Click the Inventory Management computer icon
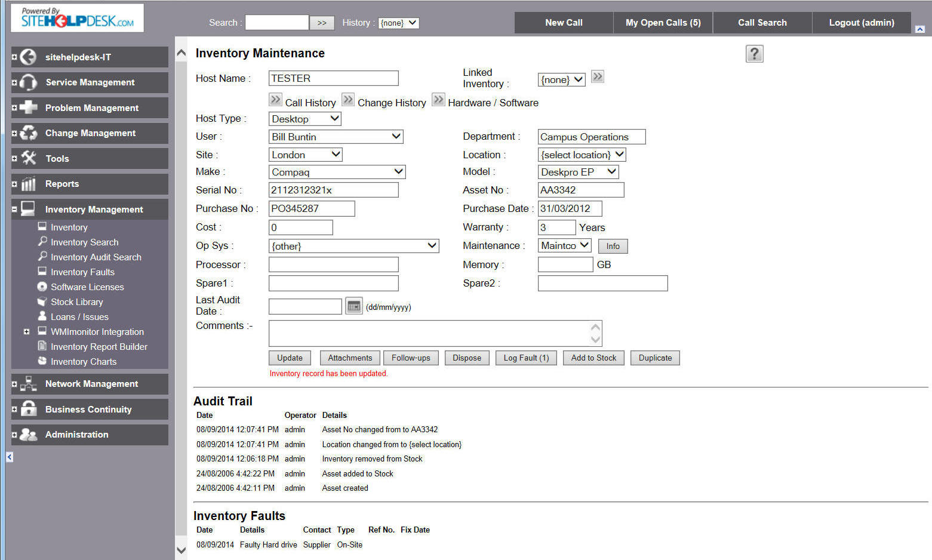 click(28, 209)
